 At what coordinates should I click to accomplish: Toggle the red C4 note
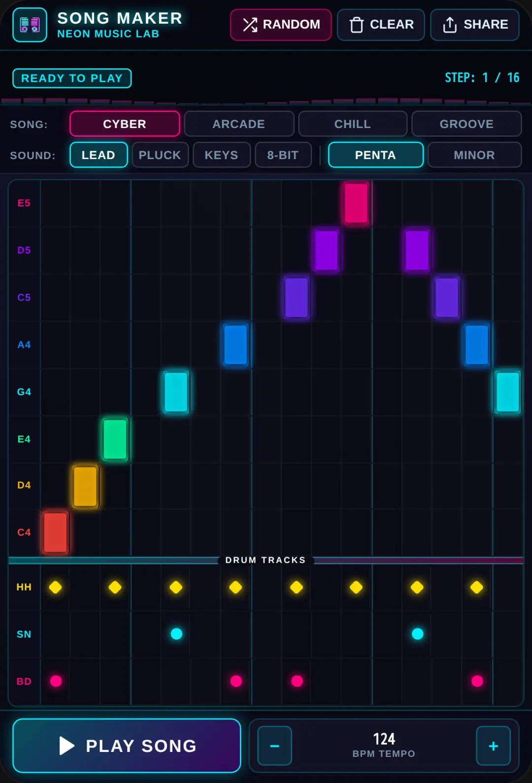pos(55,532)
